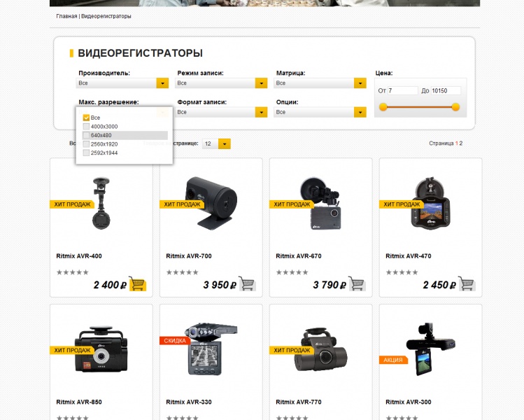Open the Режим записи dropdown
524x420 pixels.
221,83
